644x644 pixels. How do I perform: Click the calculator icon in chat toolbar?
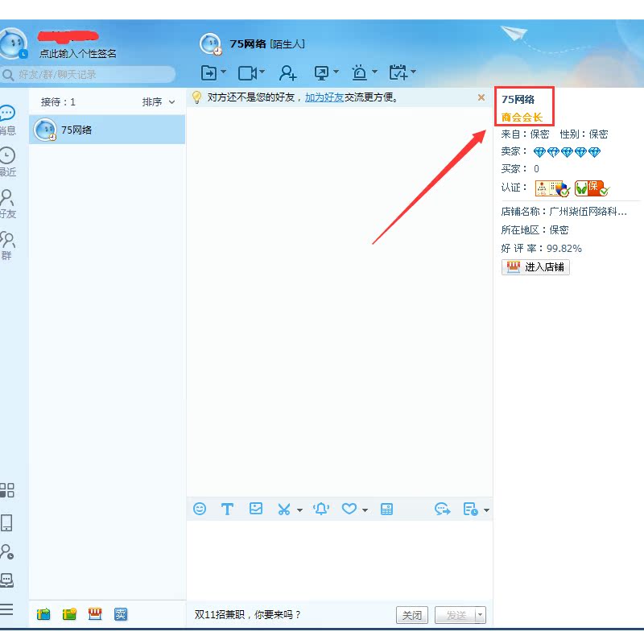point(386,509)
